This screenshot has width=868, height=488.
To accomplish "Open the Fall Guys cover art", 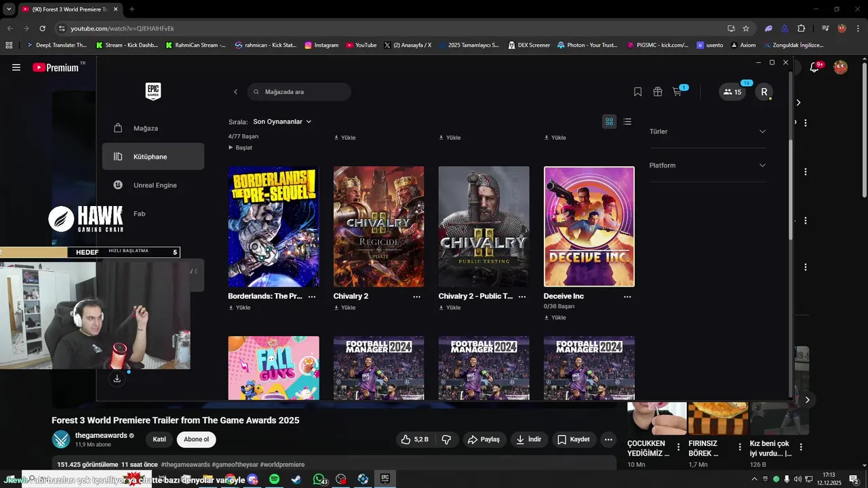I will (273, 368).
